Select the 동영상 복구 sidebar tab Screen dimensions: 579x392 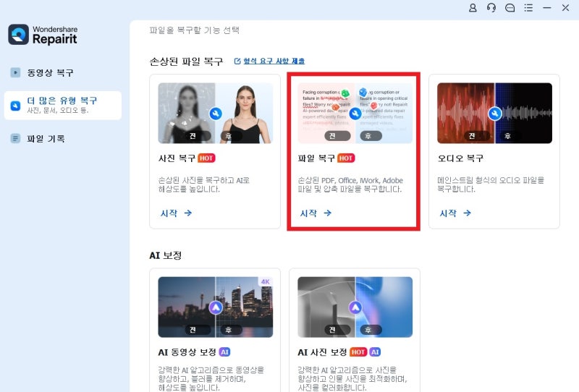pyautogui.click(x=63, y=72)
